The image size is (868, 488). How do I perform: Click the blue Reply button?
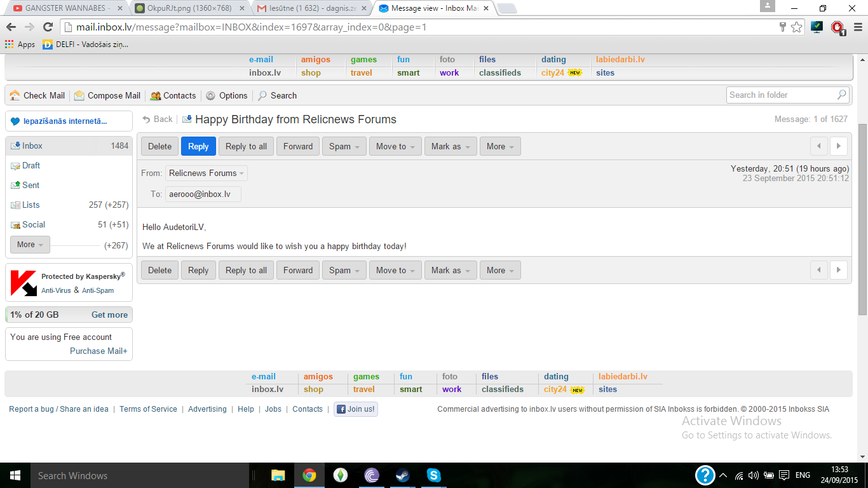[198, 146]
